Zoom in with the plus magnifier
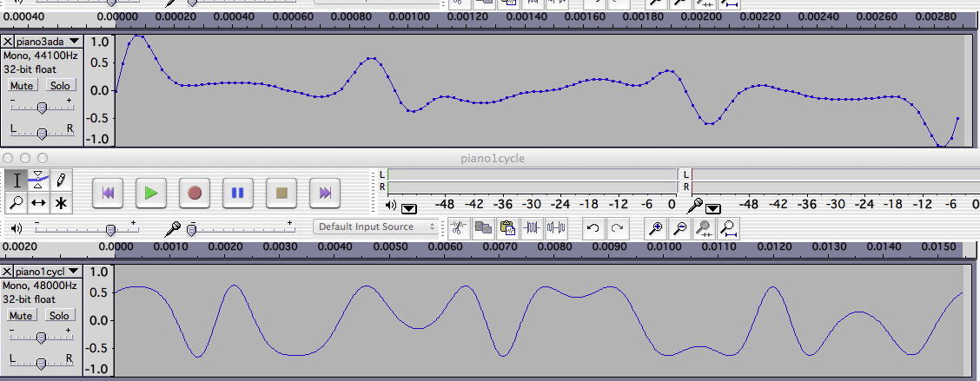980x381 pixels. tap(656, 228)
